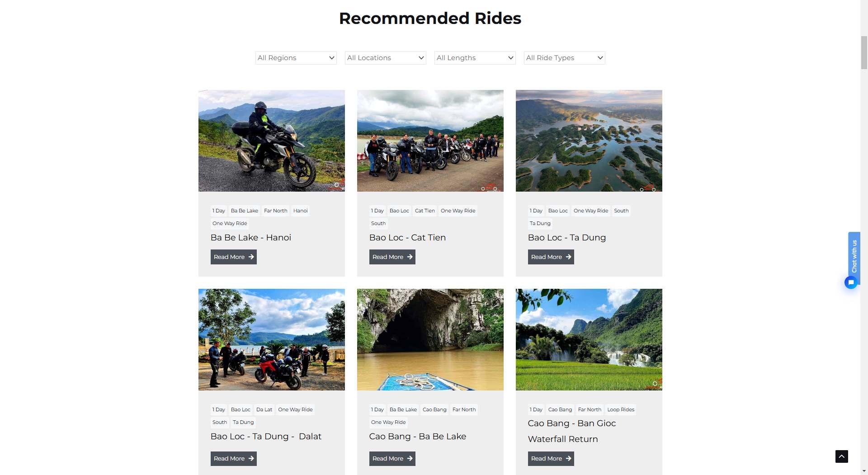Open the cave river boat photo
868x475 pixels.
point(430,339)
